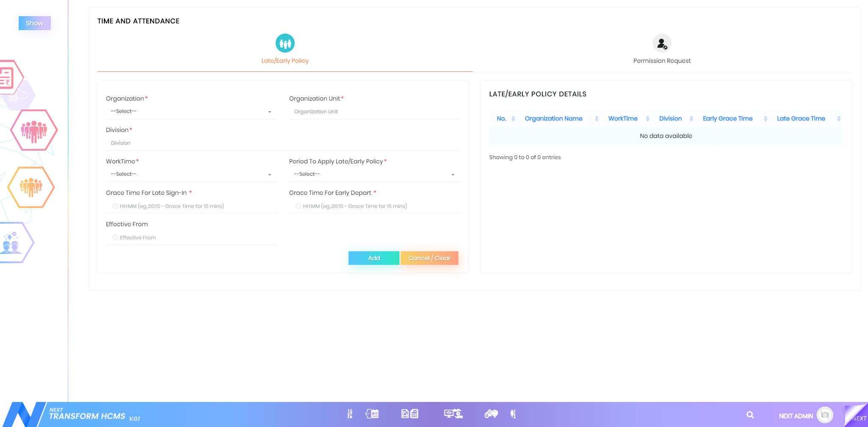
Task: Expand the WorkTime dropdown
Action: [x=191, y=174]
